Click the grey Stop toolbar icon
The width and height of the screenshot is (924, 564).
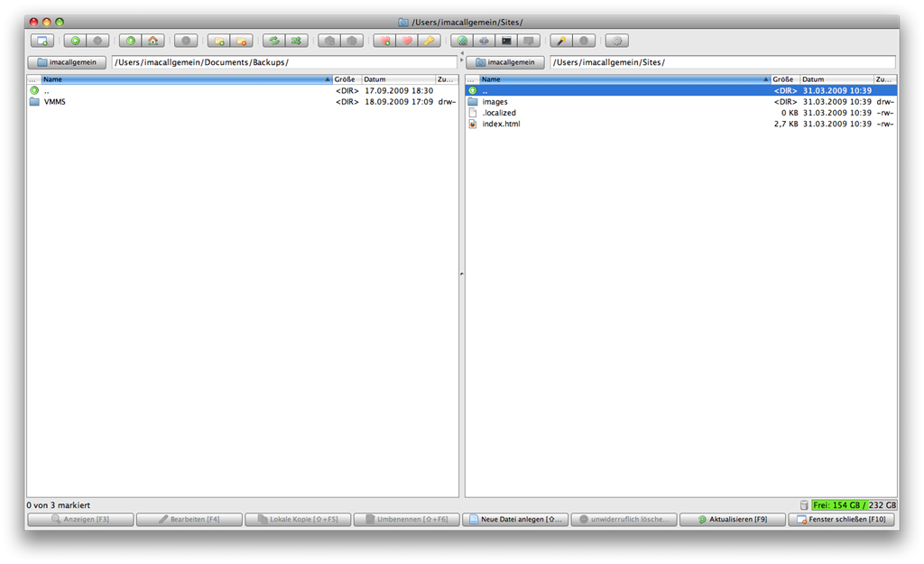(186, 41)
